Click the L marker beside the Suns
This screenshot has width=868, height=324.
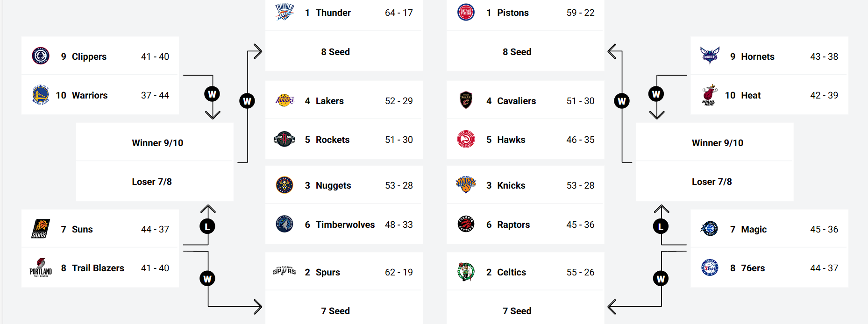point(207,226)
